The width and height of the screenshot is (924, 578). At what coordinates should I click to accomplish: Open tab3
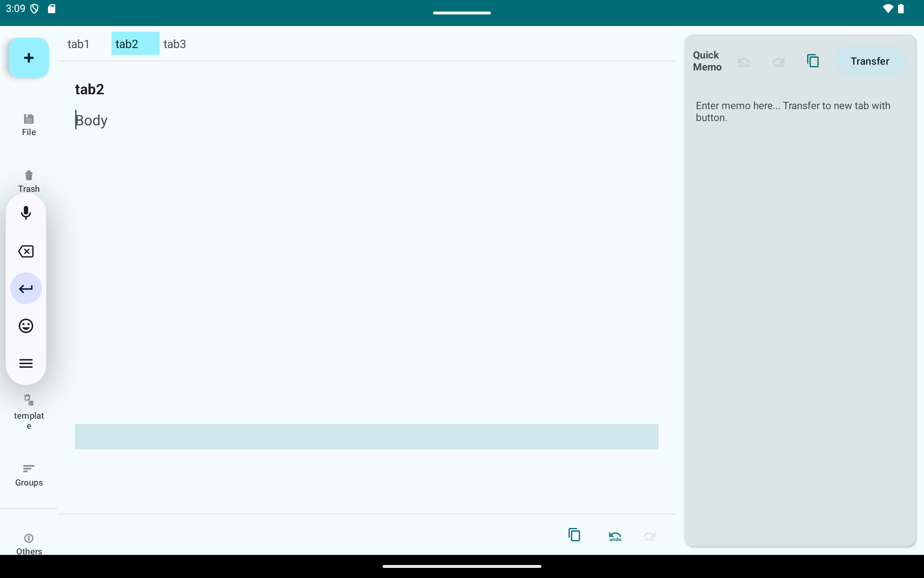tap(175, 44)
